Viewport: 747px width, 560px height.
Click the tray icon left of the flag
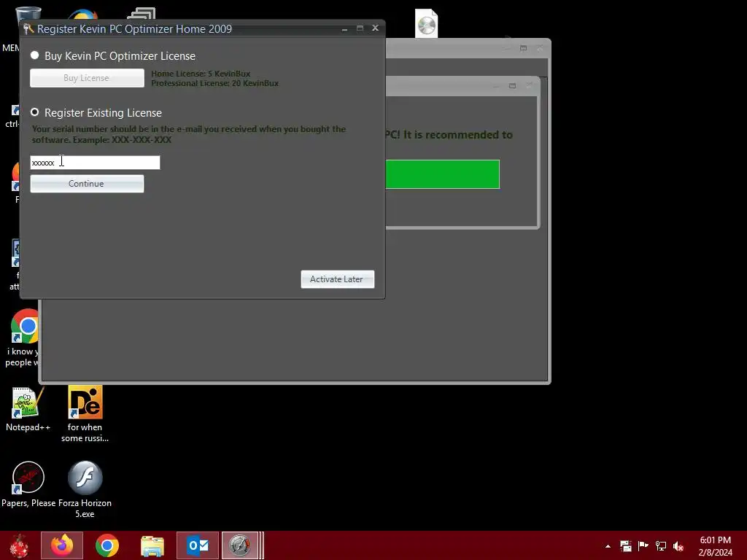(625, 545)
